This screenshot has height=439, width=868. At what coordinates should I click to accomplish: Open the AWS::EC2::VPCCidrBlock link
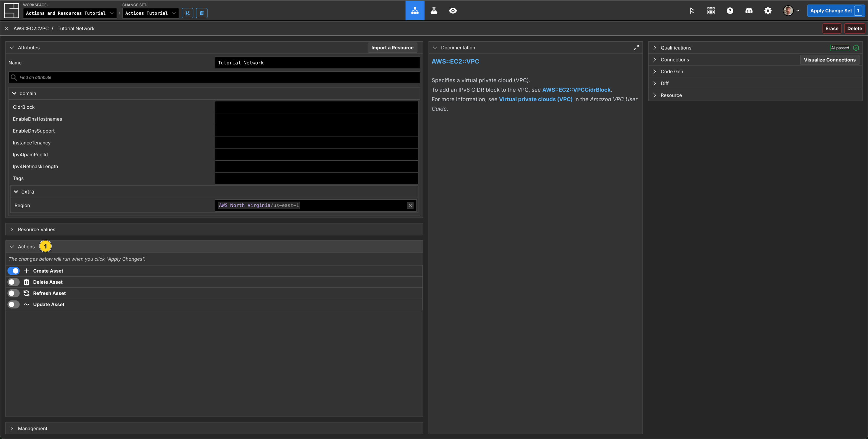(x=576, y=90)
